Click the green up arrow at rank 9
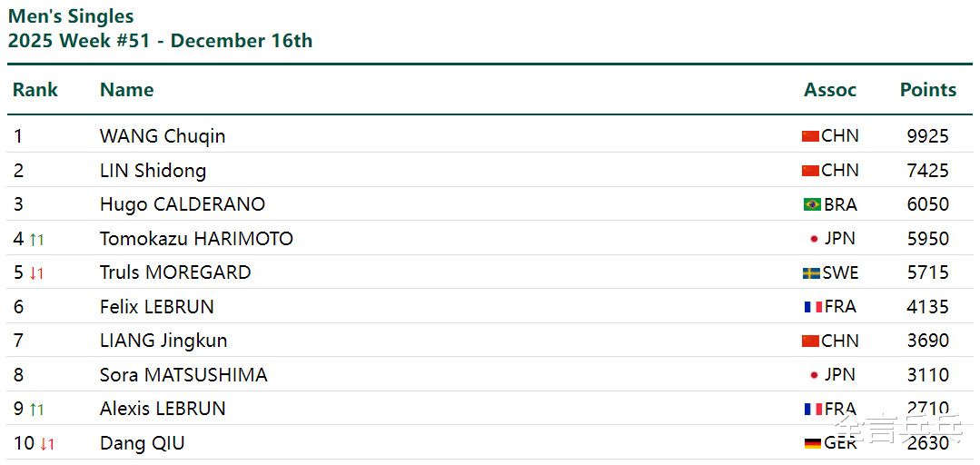Viewport: 980px width, 465px height. click(36, 410)
